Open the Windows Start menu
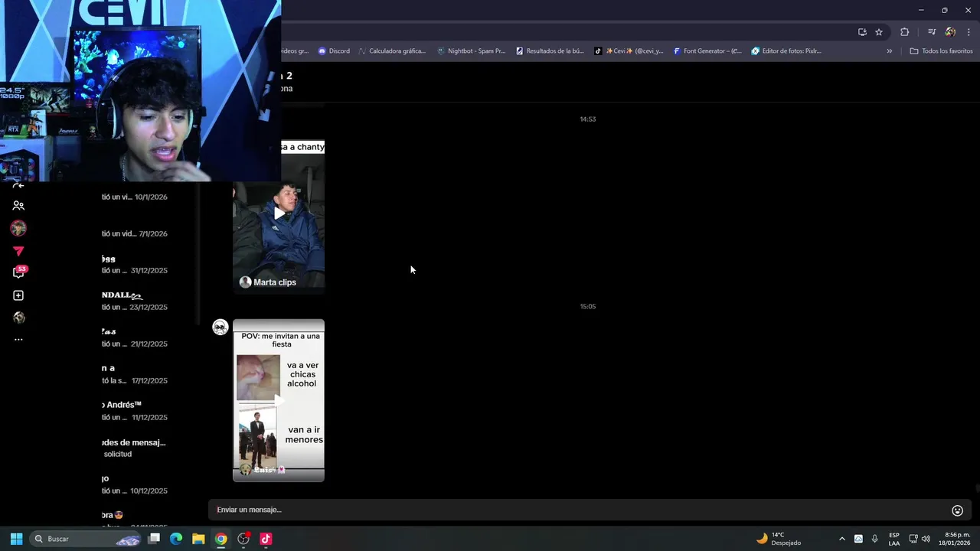The image size is (980, 551). (16, 539)
